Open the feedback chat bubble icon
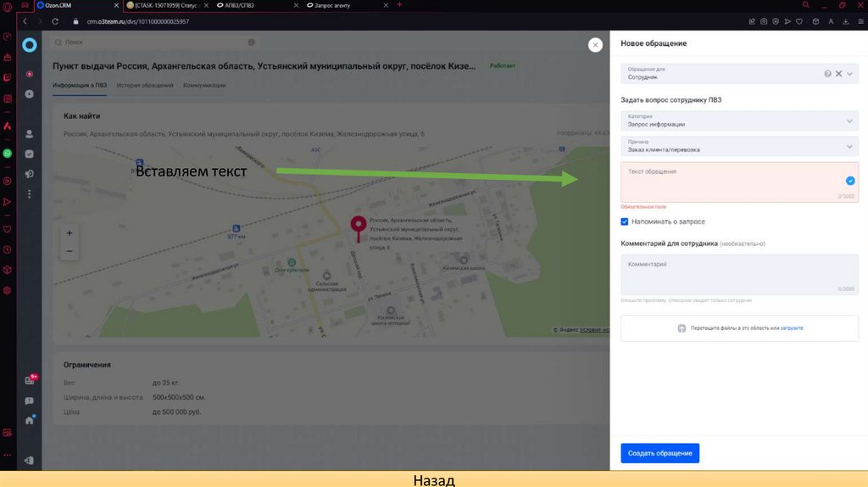This screenshot has height=487, width=868. [x=30, y=400]
